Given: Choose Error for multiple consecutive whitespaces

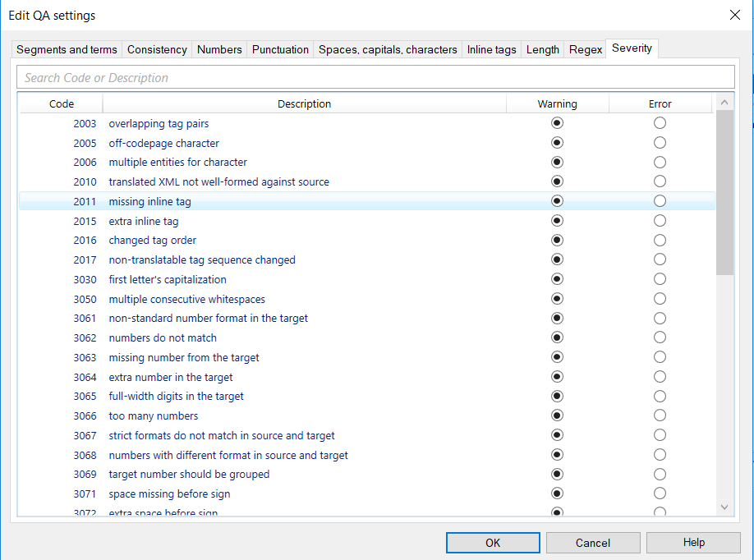Looking at the screenshot, I should (x=660, y=299).
